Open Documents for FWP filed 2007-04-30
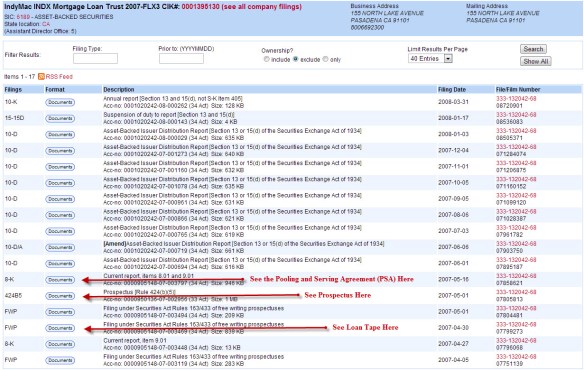The image size is (584, 370). point(60,328)
